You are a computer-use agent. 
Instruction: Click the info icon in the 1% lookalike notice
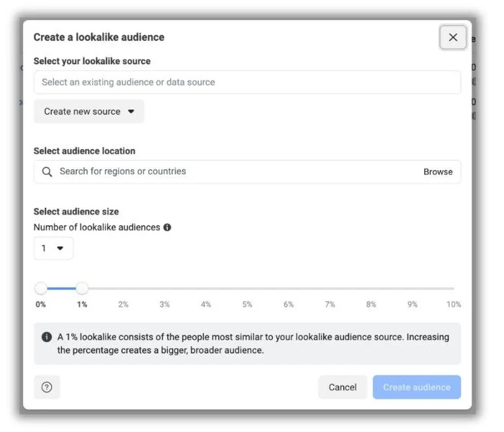pyautogui.click(x=47, y=337)
